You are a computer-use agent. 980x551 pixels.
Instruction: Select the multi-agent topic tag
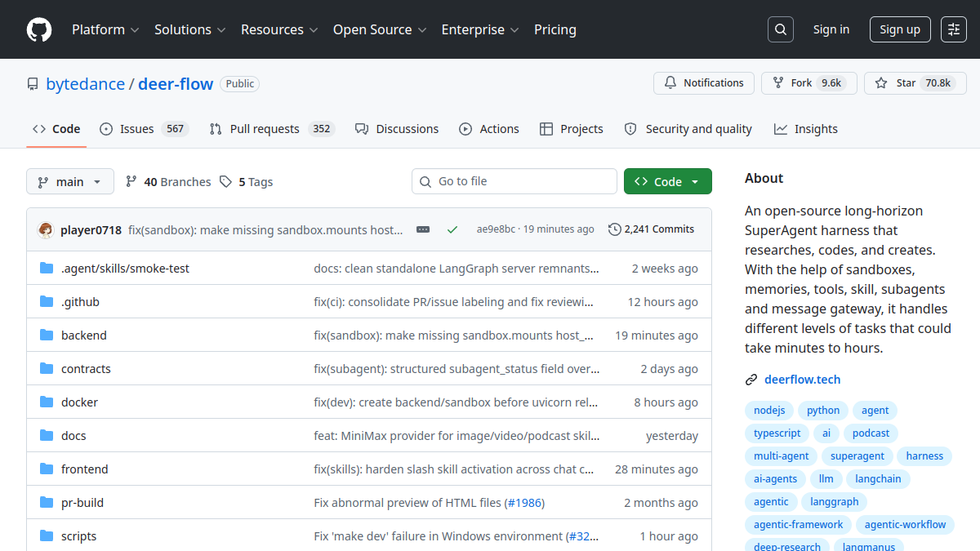pyautogui.click(x=782, y=456)
